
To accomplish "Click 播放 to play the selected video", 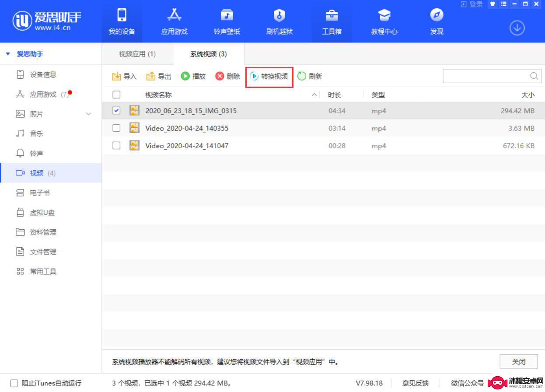I will [x=193, y=77].
